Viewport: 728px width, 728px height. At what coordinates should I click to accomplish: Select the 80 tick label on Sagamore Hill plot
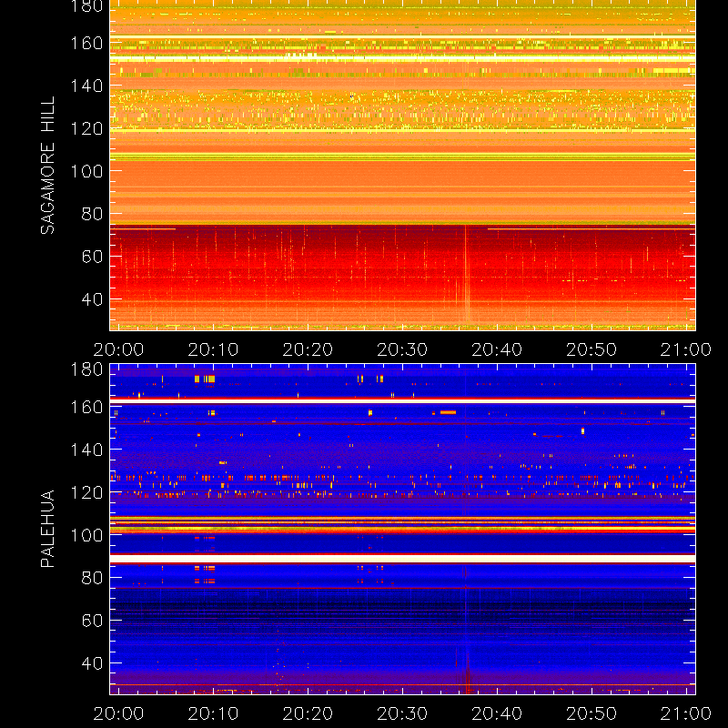coord(92,214)
